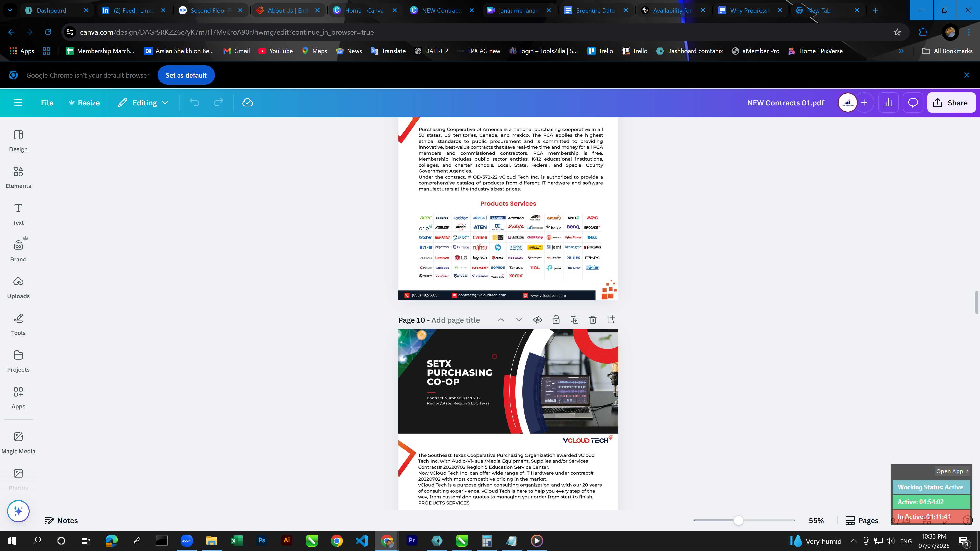Image resolution: width=980 pixels, height=551 pixels.
Task: Open Chrome extensions puzzle icon
Action: pyautogui.click(x=923, y=32)
